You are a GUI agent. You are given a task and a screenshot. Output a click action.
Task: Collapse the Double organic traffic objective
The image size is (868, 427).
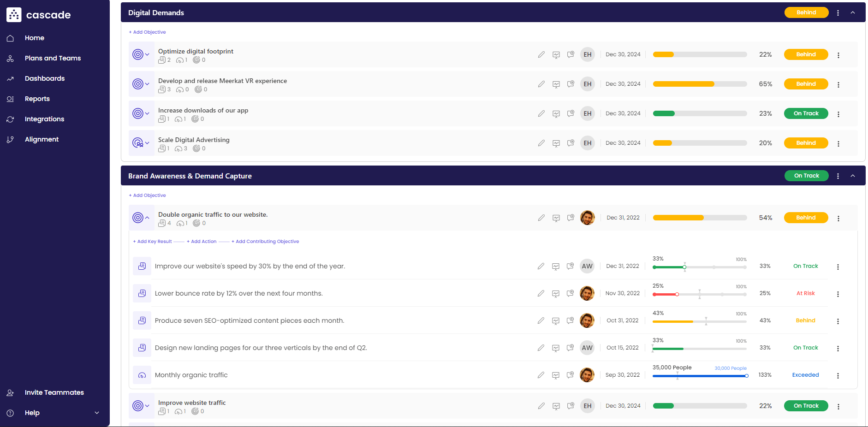pyautogui.click(x=148, y=217)
